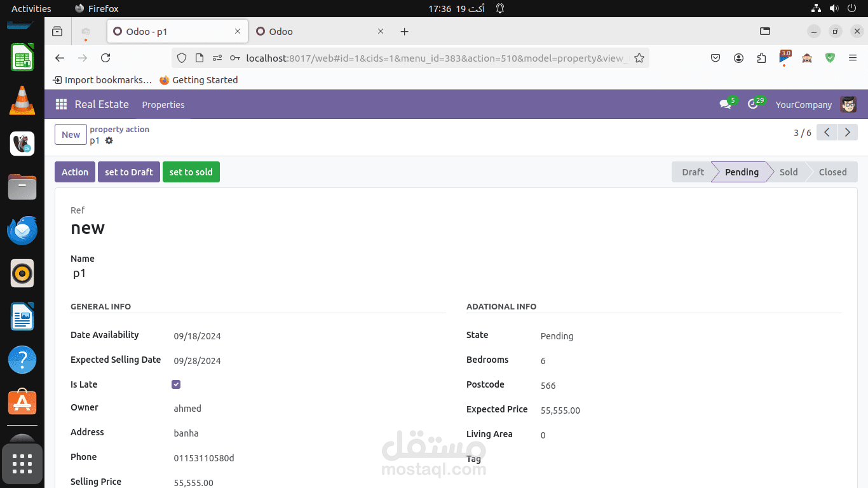This screenshot has height=488, width=868.
Task: Open the YourCompany company switcher
Action: (804, 105)
